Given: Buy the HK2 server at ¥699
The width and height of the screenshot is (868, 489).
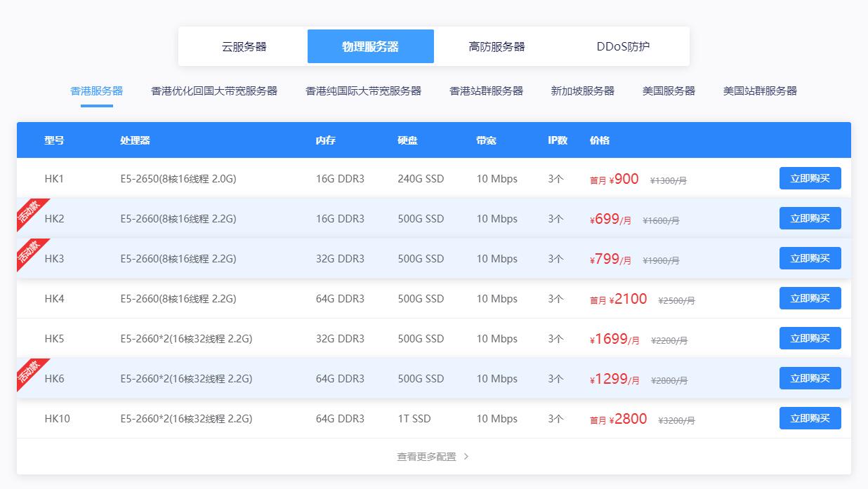Looking at the screenshot, I should [810, 218].
